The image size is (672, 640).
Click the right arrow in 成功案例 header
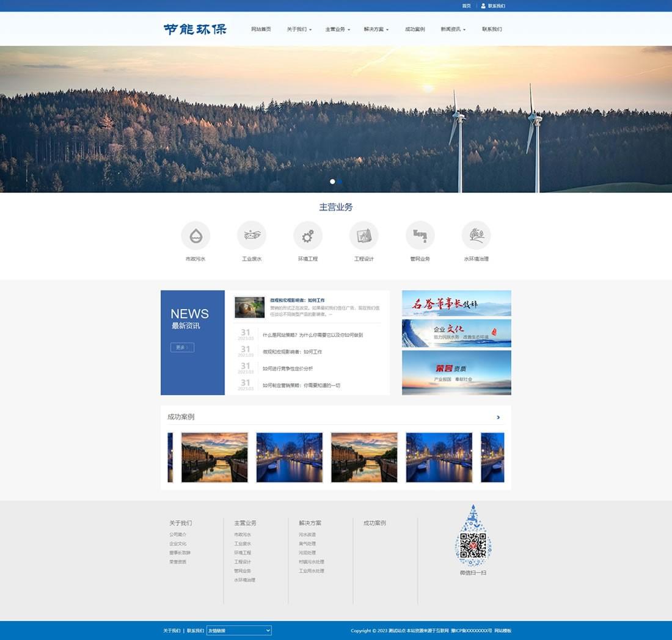[499, 417]
